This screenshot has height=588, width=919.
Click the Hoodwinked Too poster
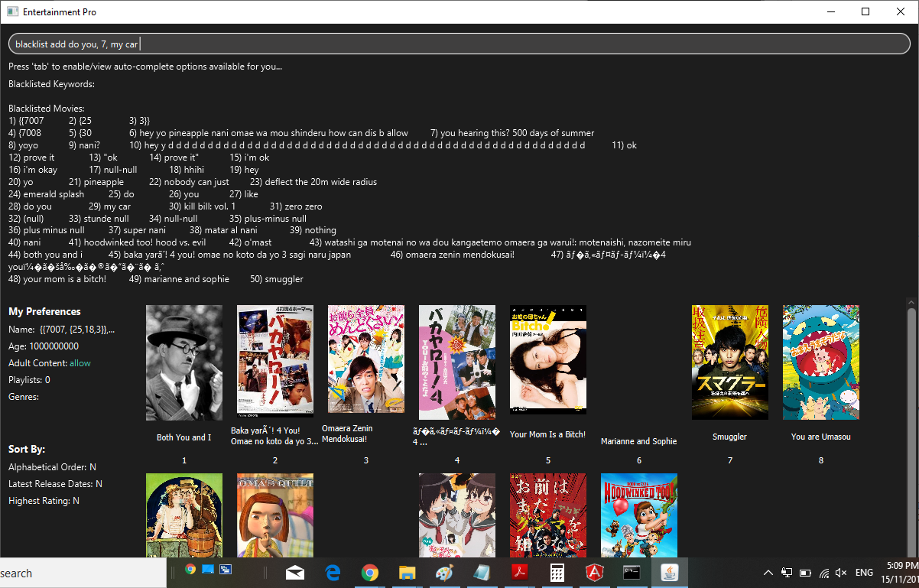(x=639, y=515)
